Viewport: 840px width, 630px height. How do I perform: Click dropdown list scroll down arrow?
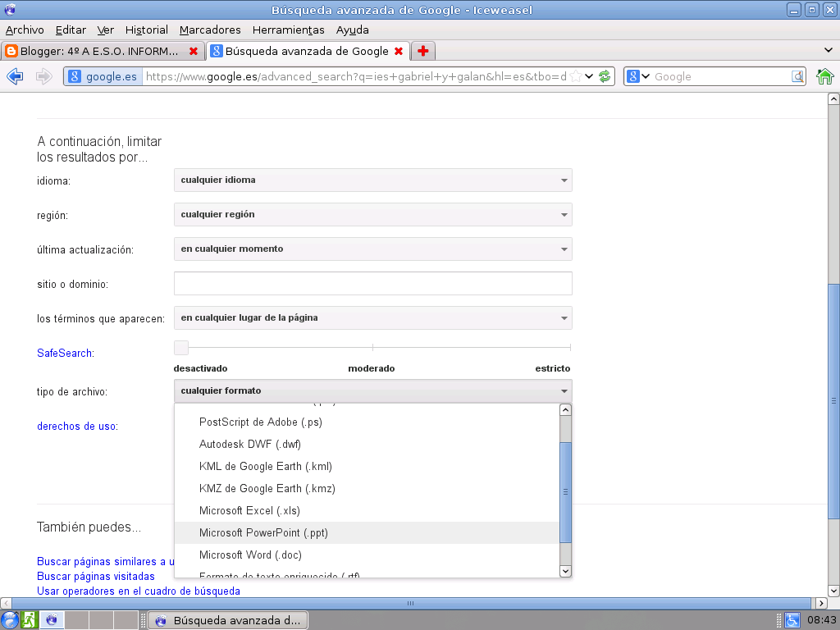(x=565, y=571)
